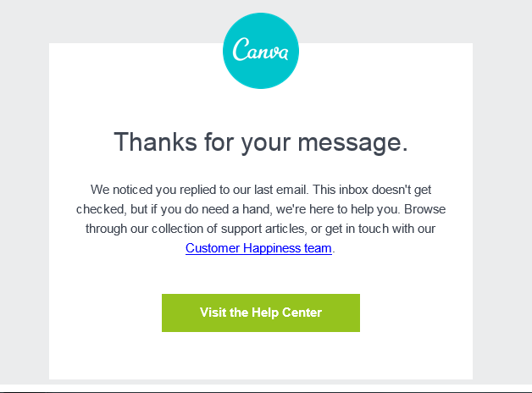Click the phrase 'collection of support articles'

click(x=228, y=229)
